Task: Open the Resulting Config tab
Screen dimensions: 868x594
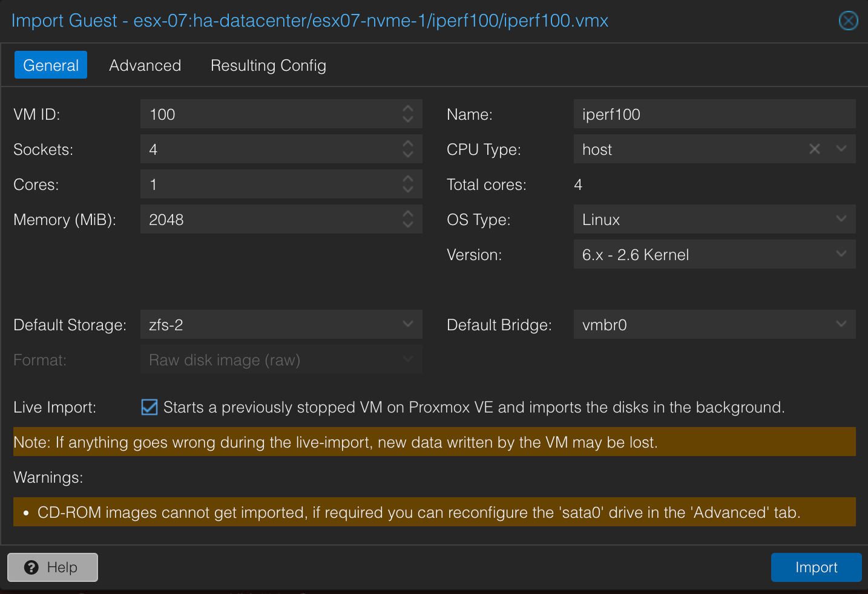Action: [x=268, y=65]
